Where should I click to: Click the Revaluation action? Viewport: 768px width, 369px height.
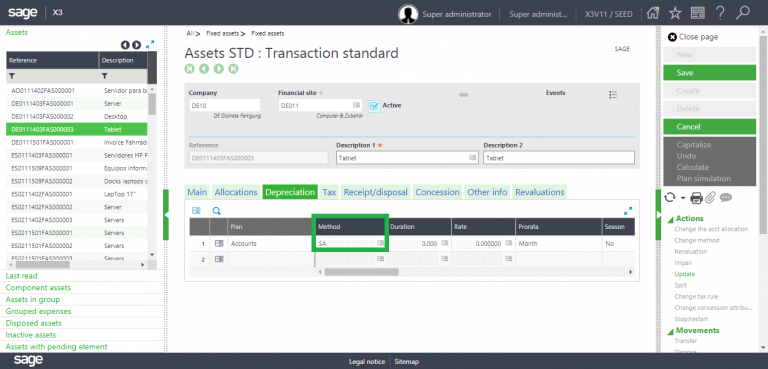691,251
